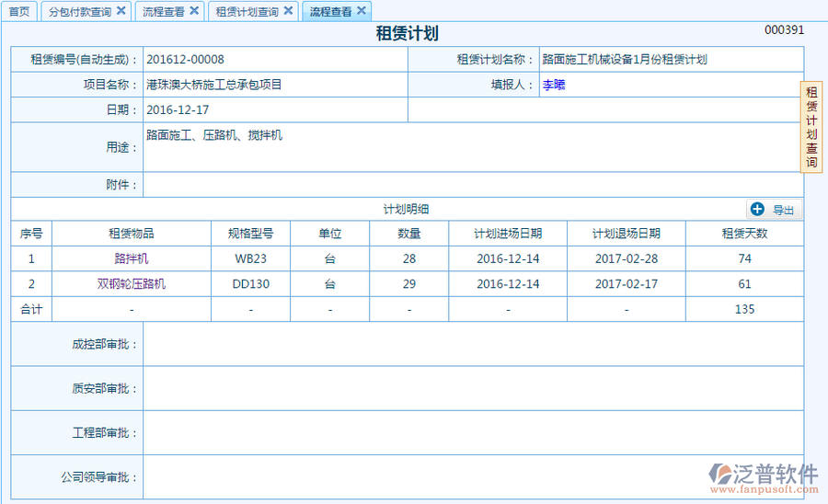The height and width of the screenshot is (504, 828).
Task: Click the 成控部审批 approval field
Action: click(473, 344)
